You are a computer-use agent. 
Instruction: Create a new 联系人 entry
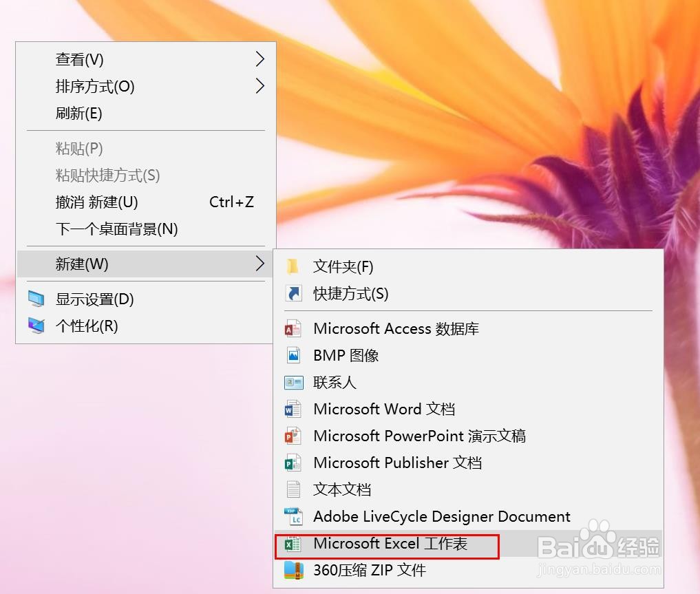tap(468, 383)
